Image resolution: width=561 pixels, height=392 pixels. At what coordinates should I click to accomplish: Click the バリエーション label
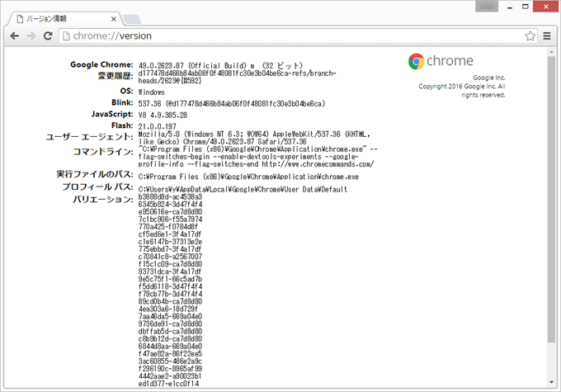coord(102,200)
